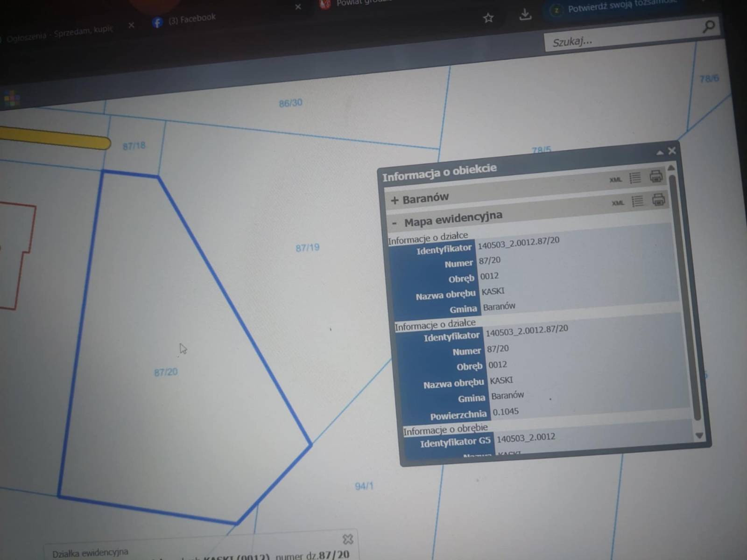Click the search magnifier icon
Image resolution: width=747 pixels, height=560 pixels.
coord(709,27)
